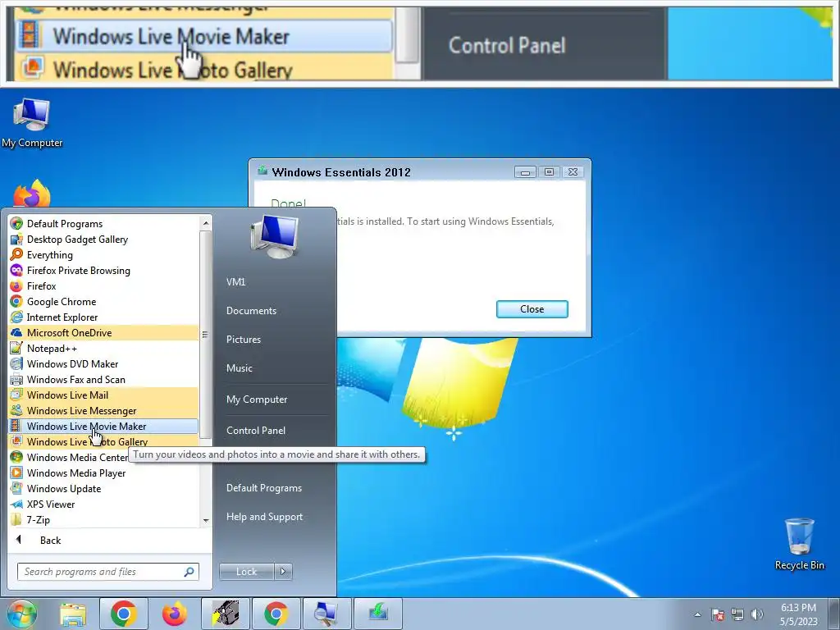
Task: Expand the 7-Zip folder
Action: [104, 519]
